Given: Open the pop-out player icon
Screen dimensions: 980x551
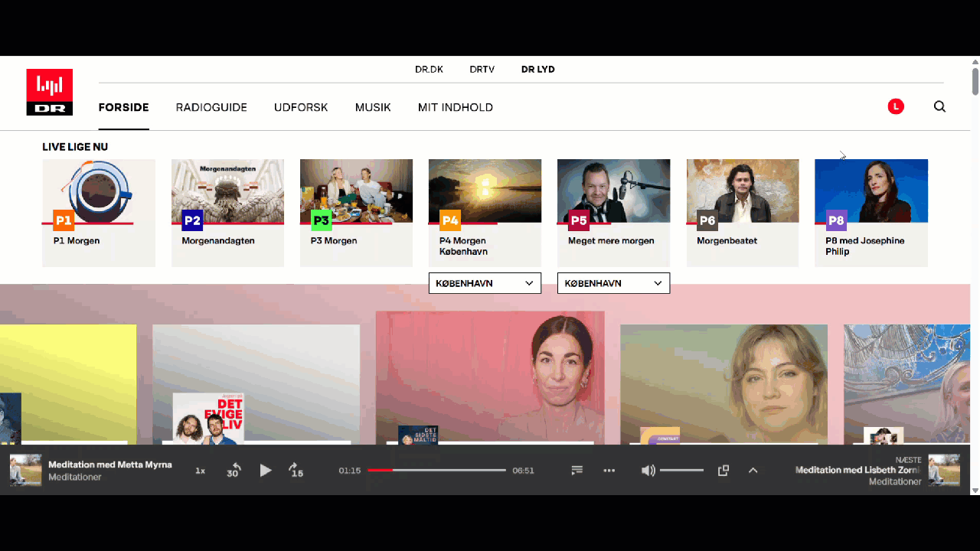Looking at the screenshot, I should [723, 471].
